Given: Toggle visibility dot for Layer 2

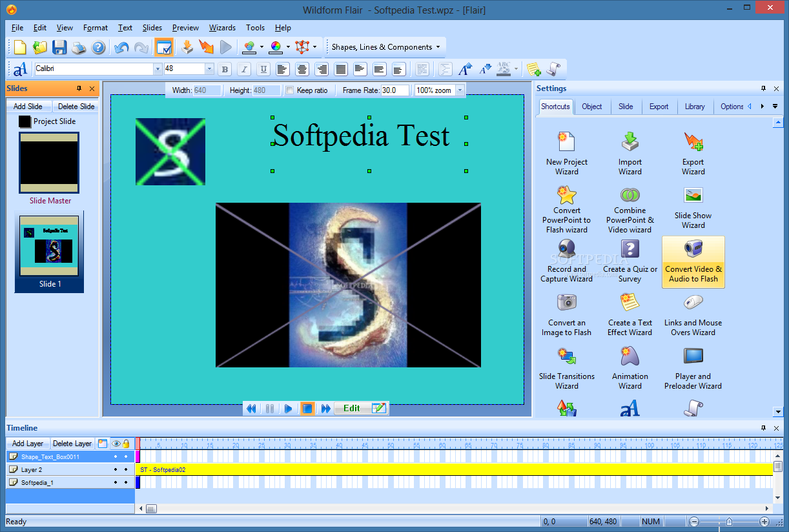Looking at the screenshot, I should pos(116,469).
